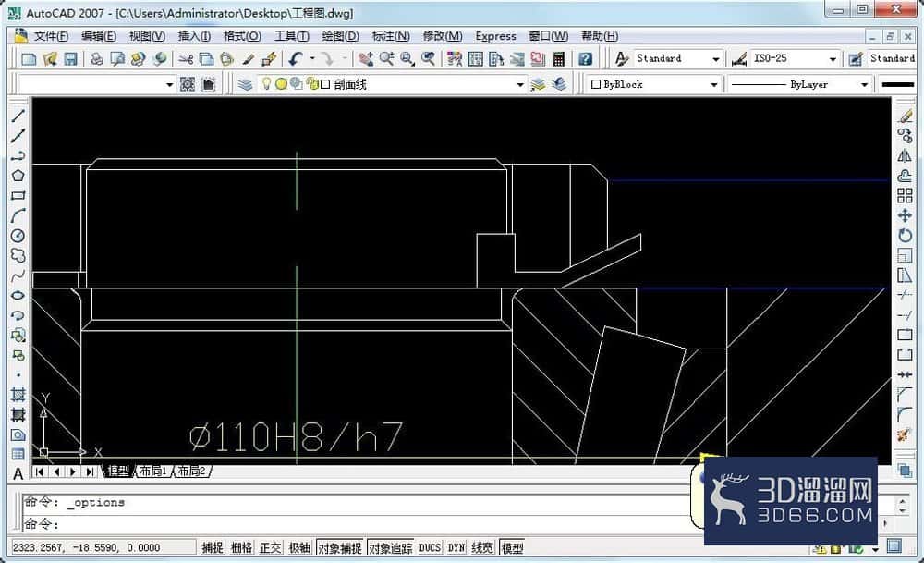Screen dimensions: 924x563
Task: Open the Express menu
Action: coord(495,36)
